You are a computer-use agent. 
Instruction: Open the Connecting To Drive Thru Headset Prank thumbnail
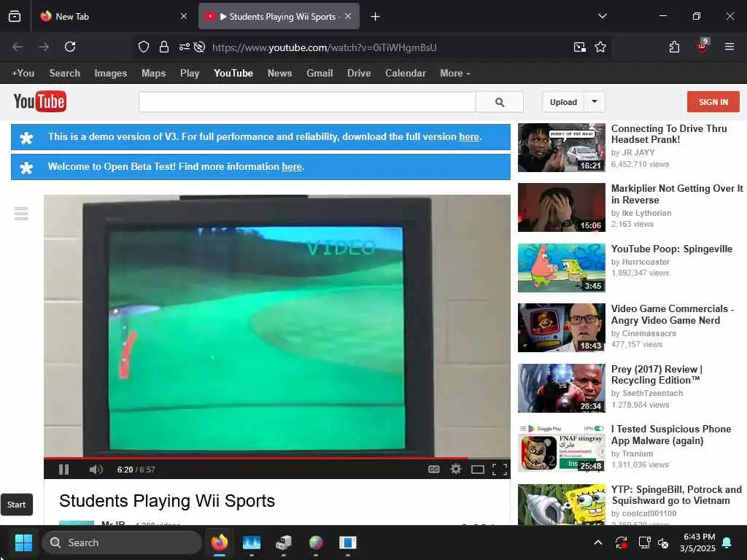(562, 147)
